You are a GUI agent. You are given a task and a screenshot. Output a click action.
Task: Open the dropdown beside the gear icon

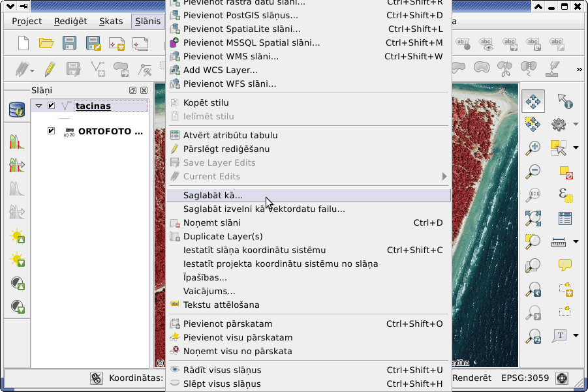coord(576,124)
